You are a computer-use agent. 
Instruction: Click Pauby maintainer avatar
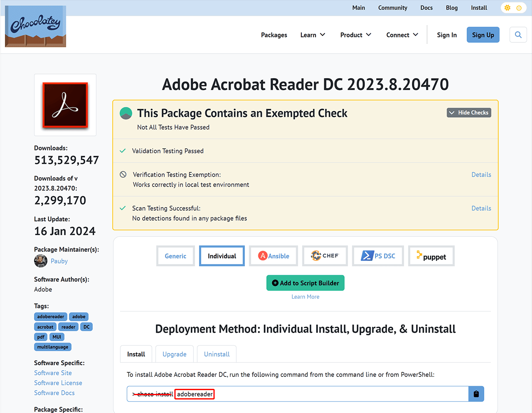click(x=41, y=261)
